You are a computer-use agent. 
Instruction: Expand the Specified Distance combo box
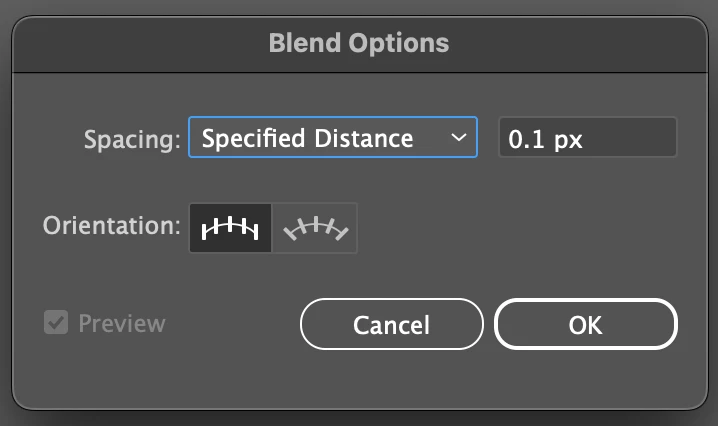(333, 138)
